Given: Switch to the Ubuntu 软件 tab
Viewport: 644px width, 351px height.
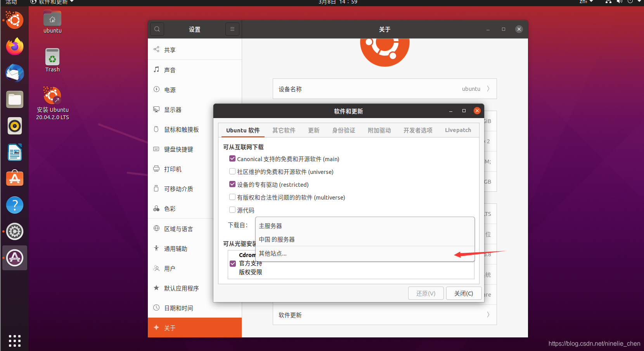Looking at the screenshot, I should [243, 130].
